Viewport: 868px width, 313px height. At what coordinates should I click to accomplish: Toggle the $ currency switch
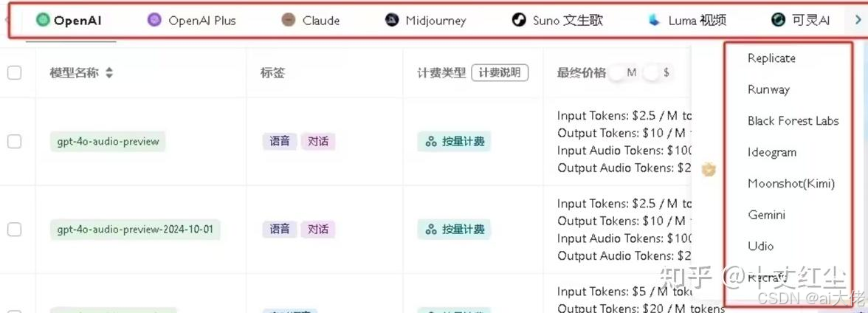click(x=658, y=72)
